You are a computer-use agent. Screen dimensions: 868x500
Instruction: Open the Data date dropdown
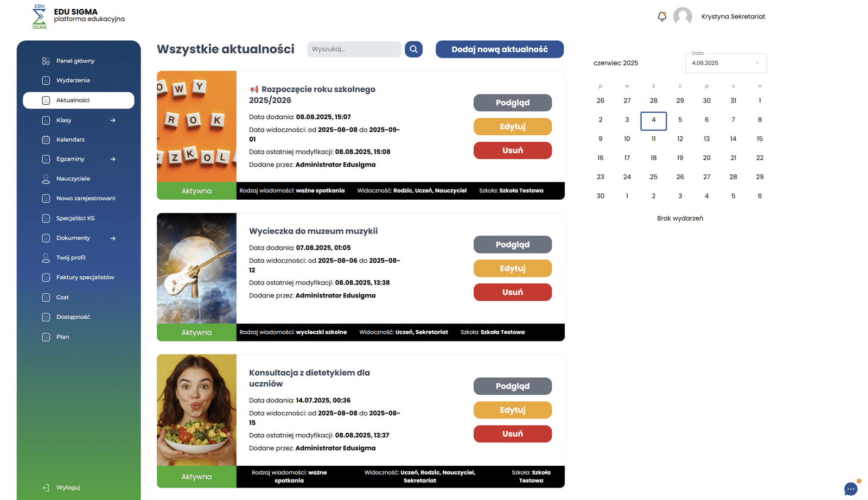point(725,63)
